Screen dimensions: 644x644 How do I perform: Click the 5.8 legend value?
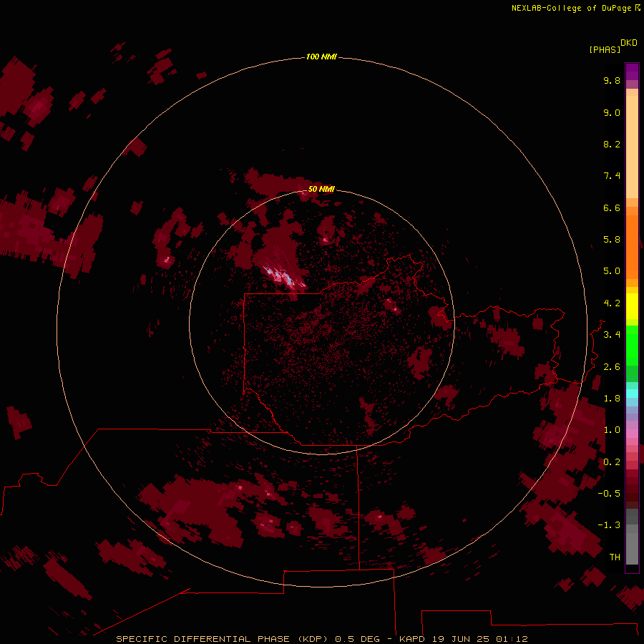612,240
